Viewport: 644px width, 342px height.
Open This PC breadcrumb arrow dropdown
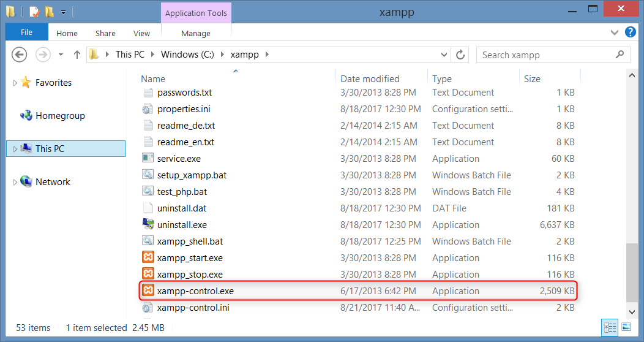point(152,55)
